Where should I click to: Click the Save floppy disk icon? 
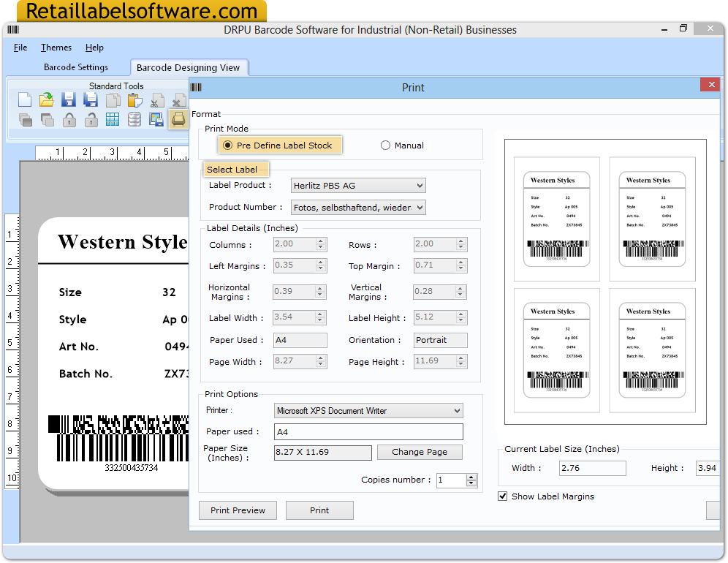[x=68, y=100]
